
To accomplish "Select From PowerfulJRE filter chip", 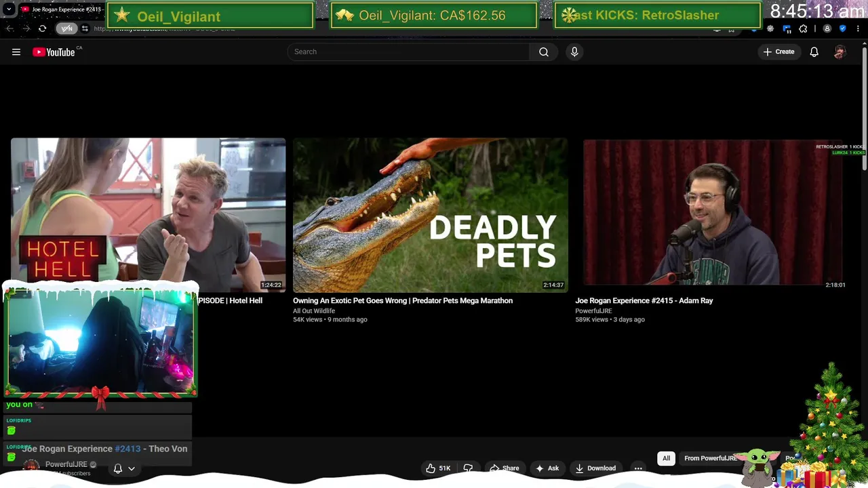I will click(x=710, y=458).
